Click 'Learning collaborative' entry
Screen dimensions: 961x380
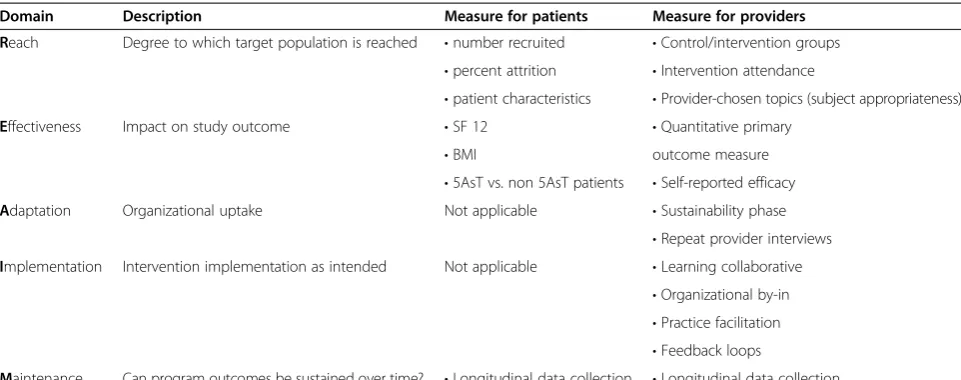[x=727, y=267]
